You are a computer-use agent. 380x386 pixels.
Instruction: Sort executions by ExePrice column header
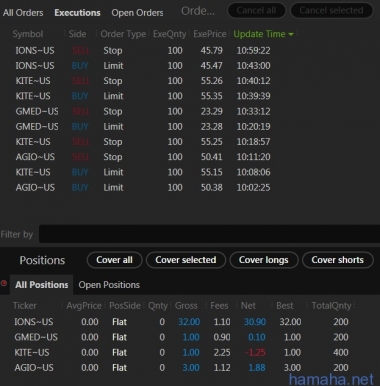click(x=209, y=34)
